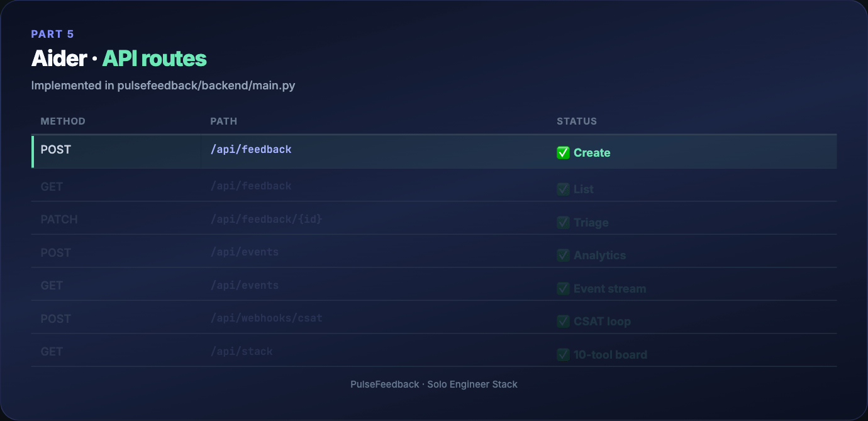Screen dimensions: 868x421
Task: Select the STATUS column header
Action: tap(577, 121)
